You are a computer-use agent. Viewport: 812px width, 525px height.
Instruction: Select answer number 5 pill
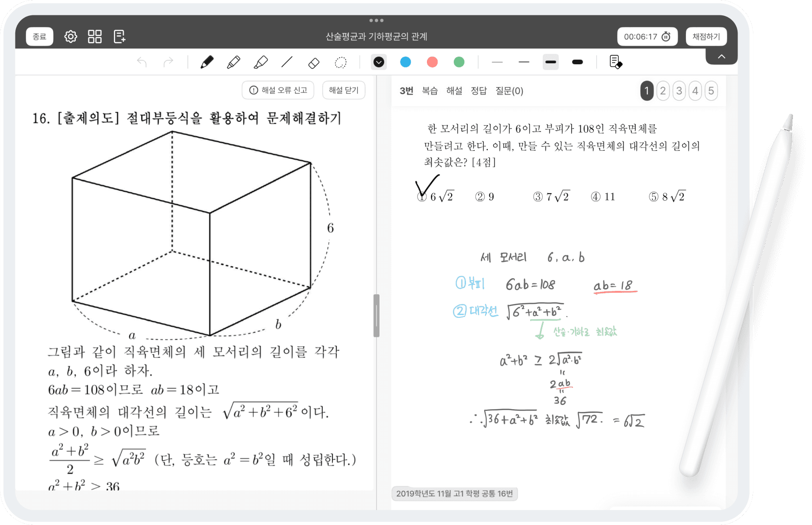click(711, 91)
